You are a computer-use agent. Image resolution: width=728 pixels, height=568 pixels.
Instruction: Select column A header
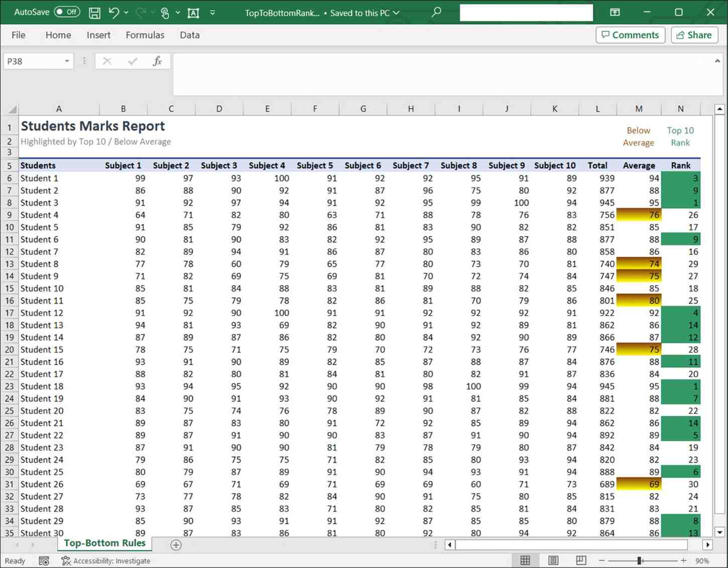[59, 109]
